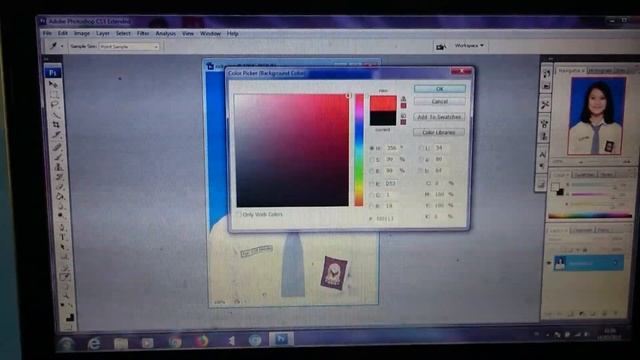Click the Ps logo atop toolbox

(x=53, y=73)
